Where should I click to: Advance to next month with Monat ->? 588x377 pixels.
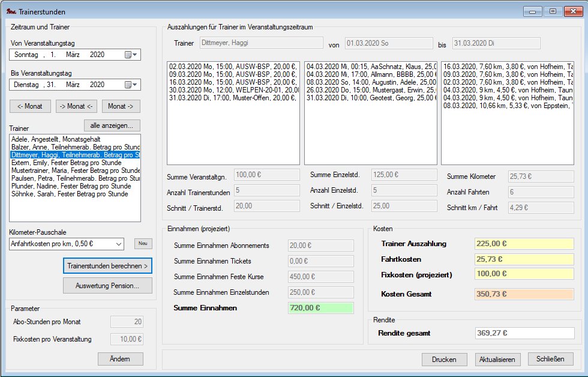click(121, 106)
